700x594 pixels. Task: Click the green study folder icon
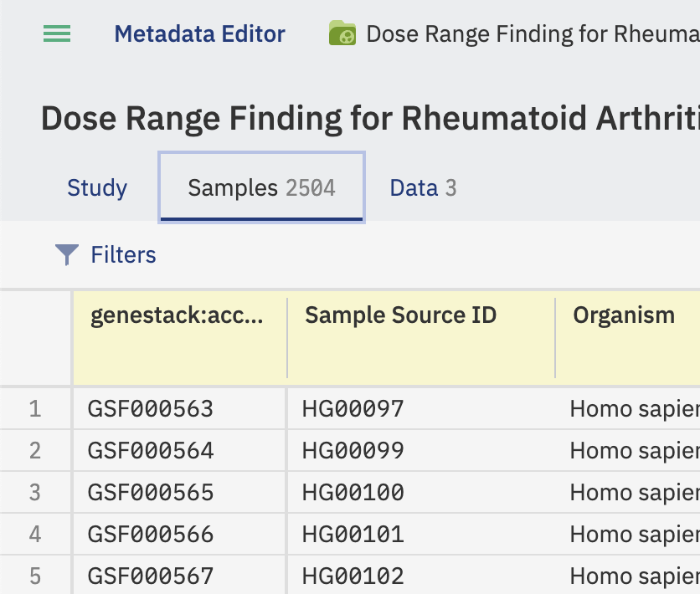tap(342, 33)
